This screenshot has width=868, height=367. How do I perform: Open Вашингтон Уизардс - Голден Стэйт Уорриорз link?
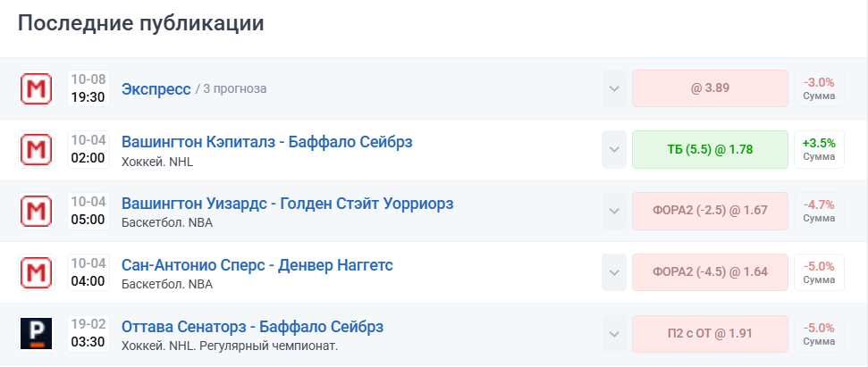tap(287, 204)
